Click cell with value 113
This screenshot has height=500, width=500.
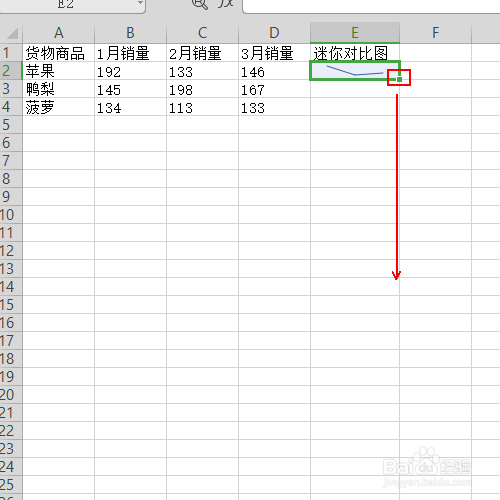[202, 107]
